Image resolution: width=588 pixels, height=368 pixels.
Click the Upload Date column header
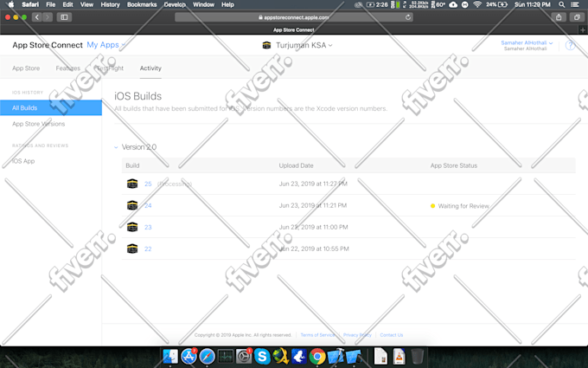pyautogui.click(x=296, y=165)
